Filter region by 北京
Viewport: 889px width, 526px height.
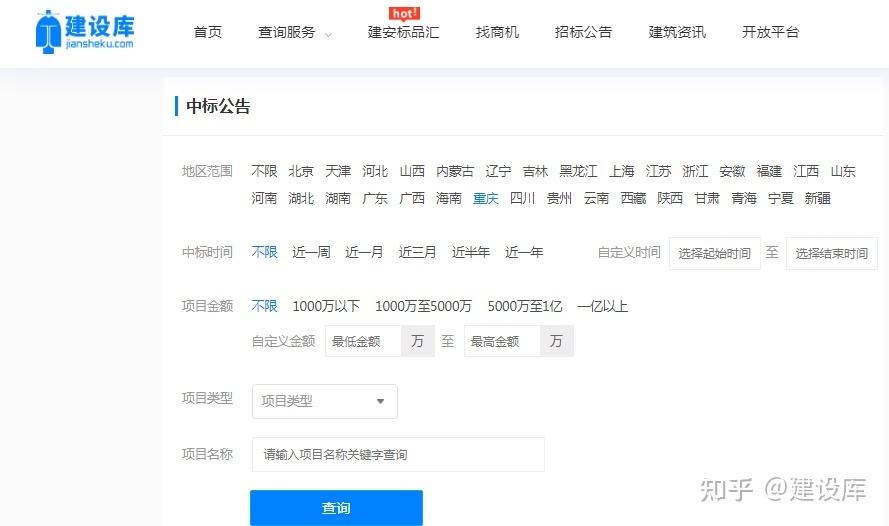[301, 171]
